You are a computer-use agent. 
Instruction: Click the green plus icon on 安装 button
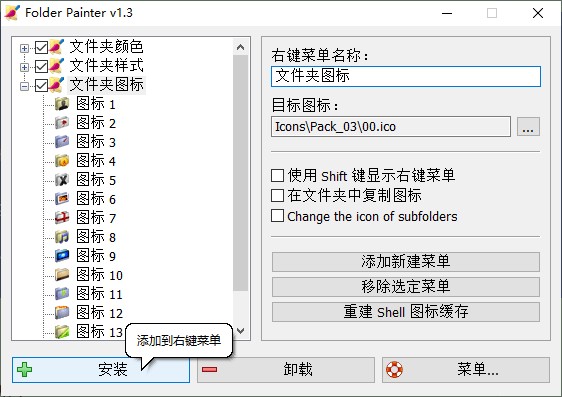24,370
